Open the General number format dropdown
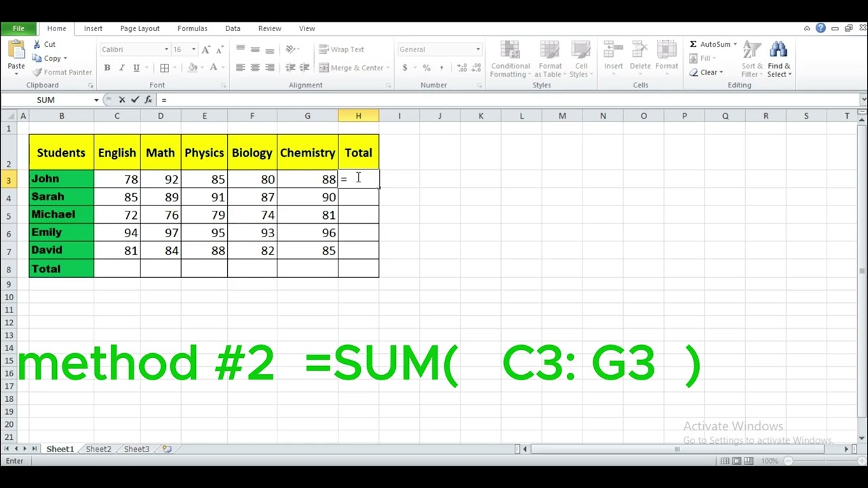This screenshot has width=868, height=488. pyautogui.click(x=477, y=49)
